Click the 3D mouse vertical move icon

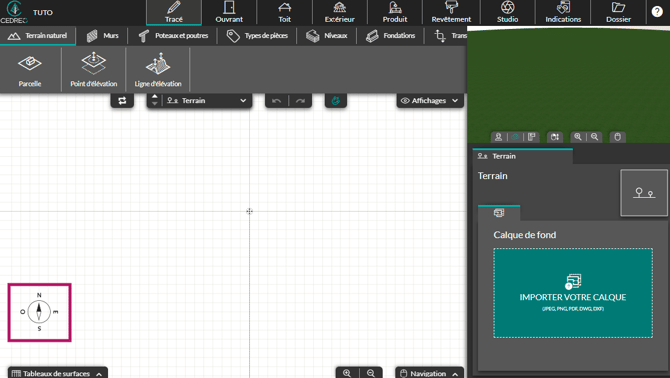click(555, 137)
